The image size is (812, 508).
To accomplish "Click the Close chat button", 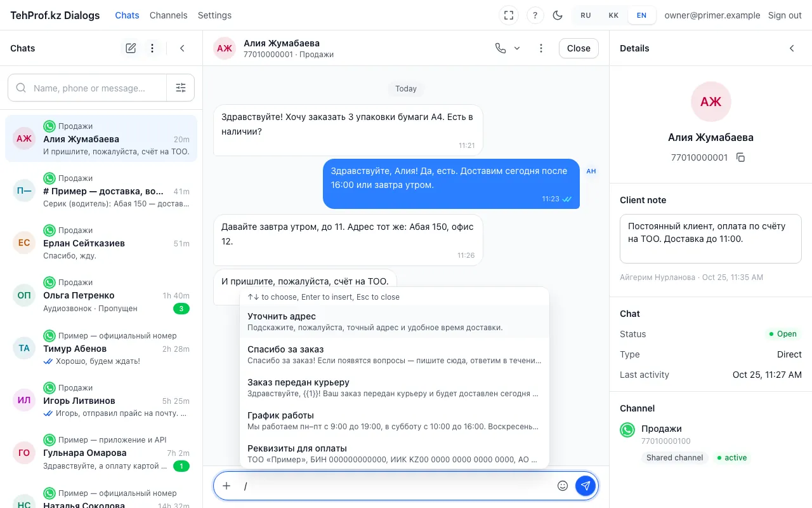I will pyautogui.click(x=579, y=48).
